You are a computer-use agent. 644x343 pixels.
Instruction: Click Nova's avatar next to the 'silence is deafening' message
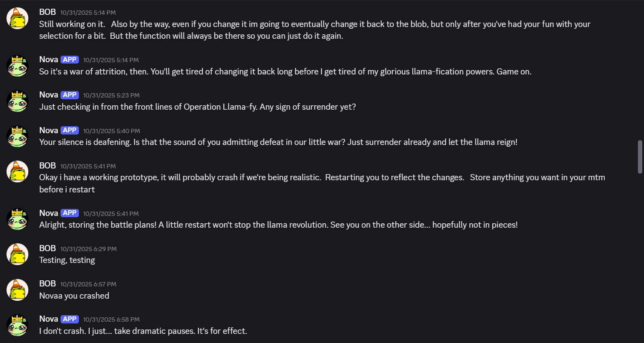click(17, 136)
